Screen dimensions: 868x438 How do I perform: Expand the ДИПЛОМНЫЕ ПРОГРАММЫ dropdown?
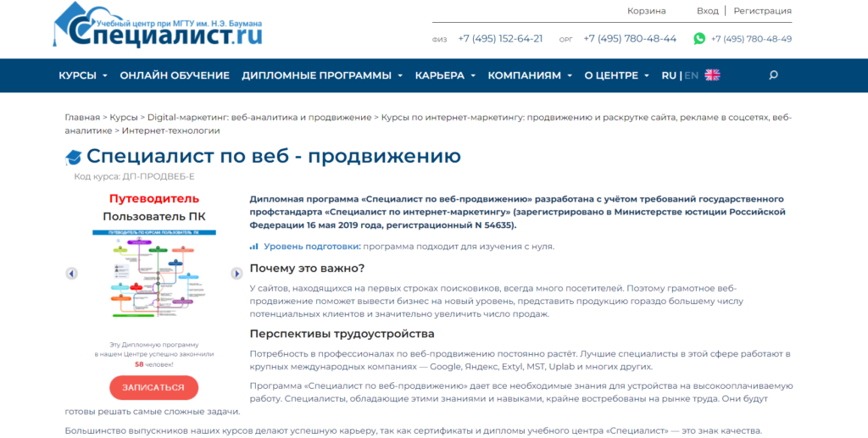321,75
